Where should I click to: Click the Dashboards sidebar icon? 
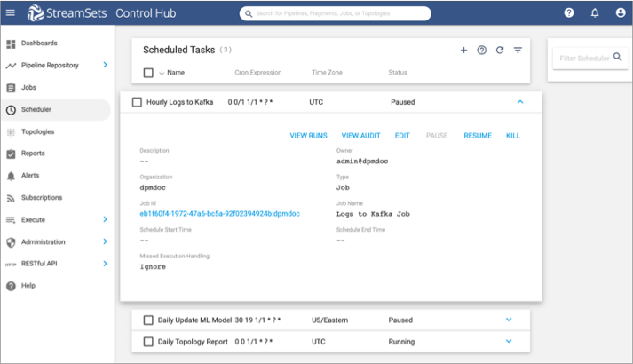[11, 44]
